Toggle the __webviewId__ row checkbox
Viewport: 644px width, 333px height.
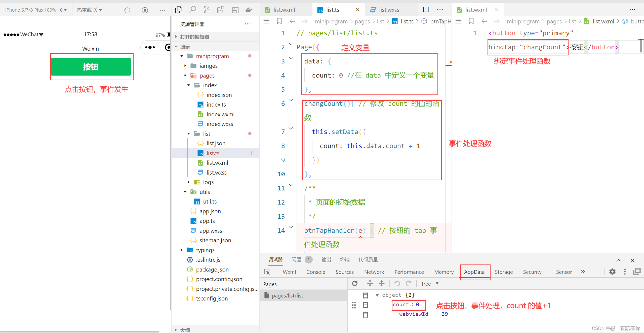coord(365,314)
